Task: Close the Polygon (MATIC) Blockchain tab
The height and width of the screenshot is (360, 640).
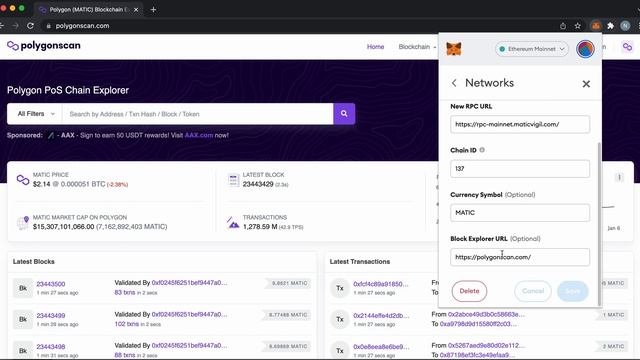Action: click(x=136, y=9)
